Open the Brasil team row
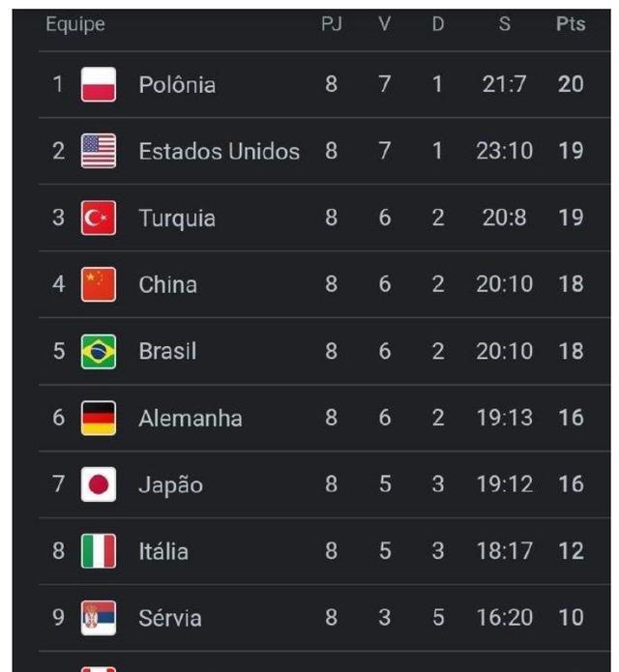Image resolution: width=619 pixels, height=672 pixels. [x=325, y=351]
